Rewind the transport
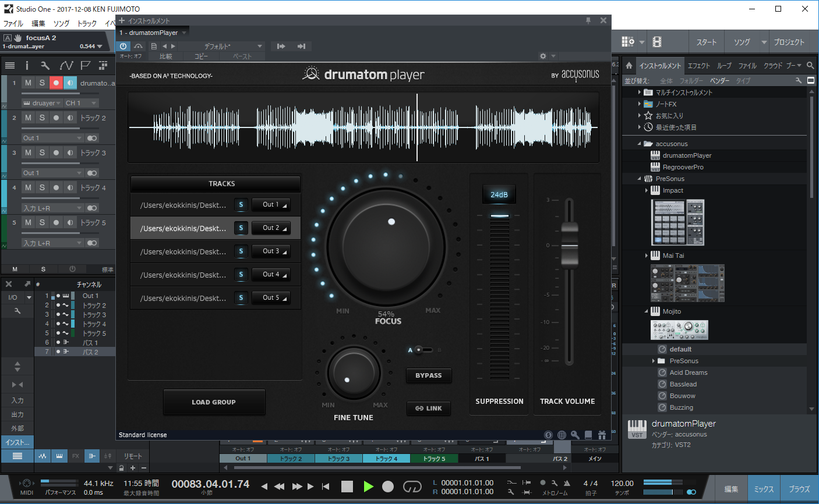The width and height of the screenshot is (819, 504). coord(279,487)
